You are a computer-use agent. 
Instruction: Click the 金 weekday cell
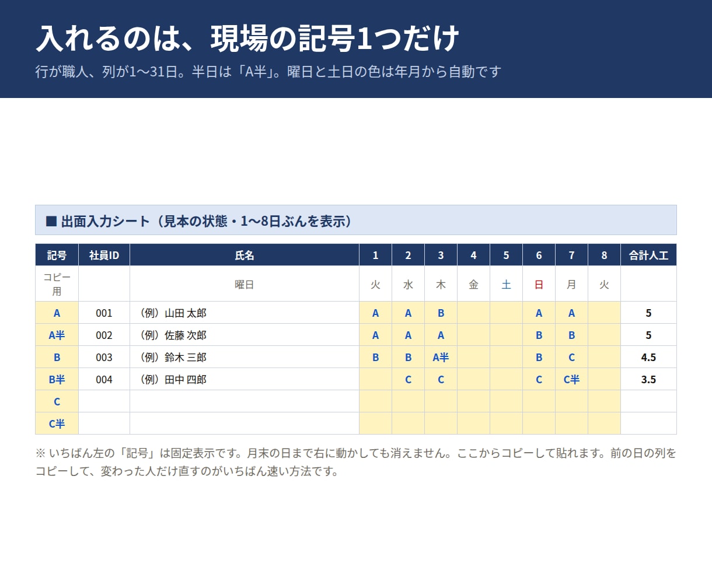click(473, 284)
